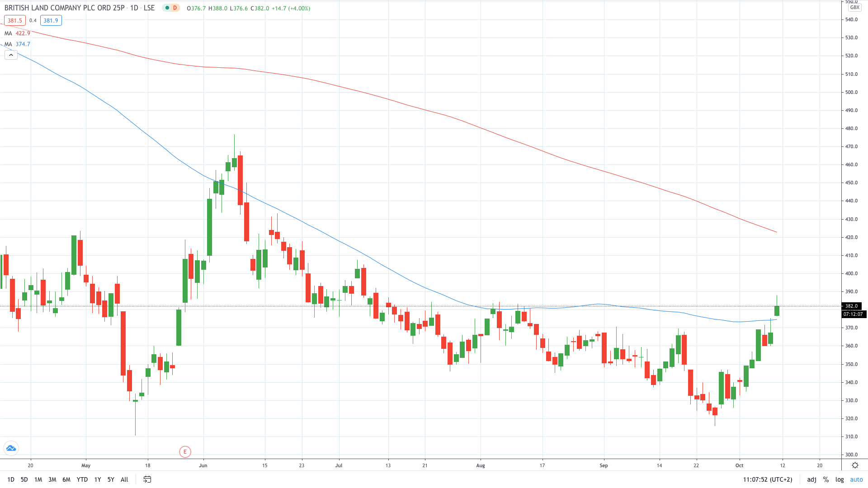Select the red MA 422.9 legend
Screen dimensions: 868x488
18,33
